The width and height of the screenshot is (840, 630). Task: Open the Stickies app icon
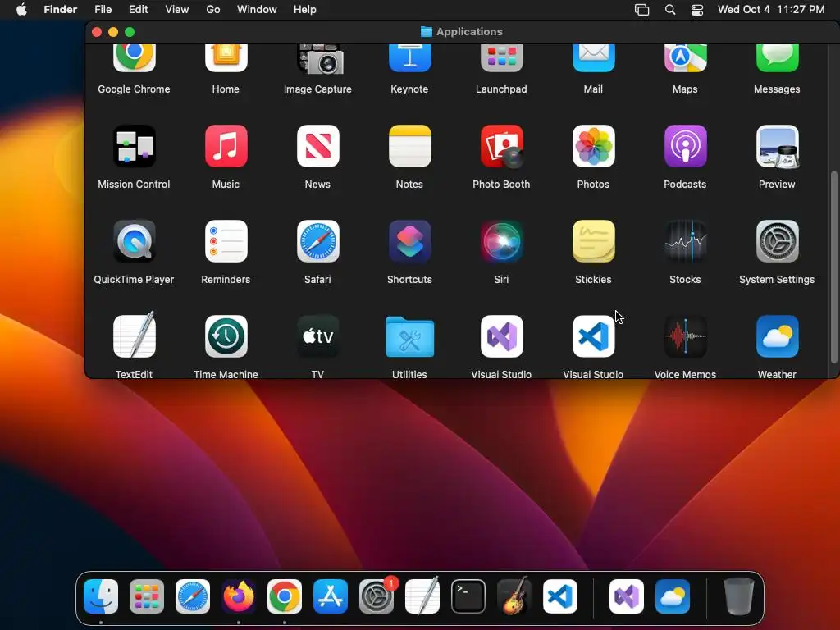tap(594, 241)
